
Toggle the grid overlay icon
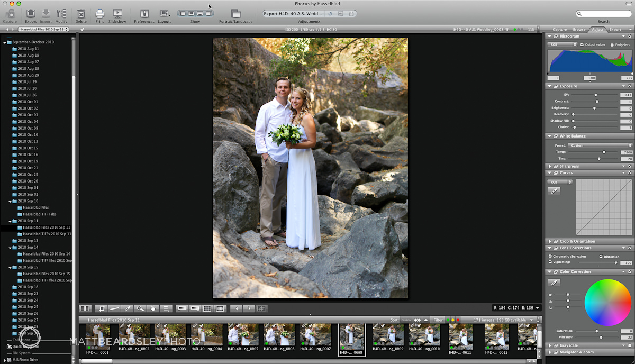tap(207, 308)
